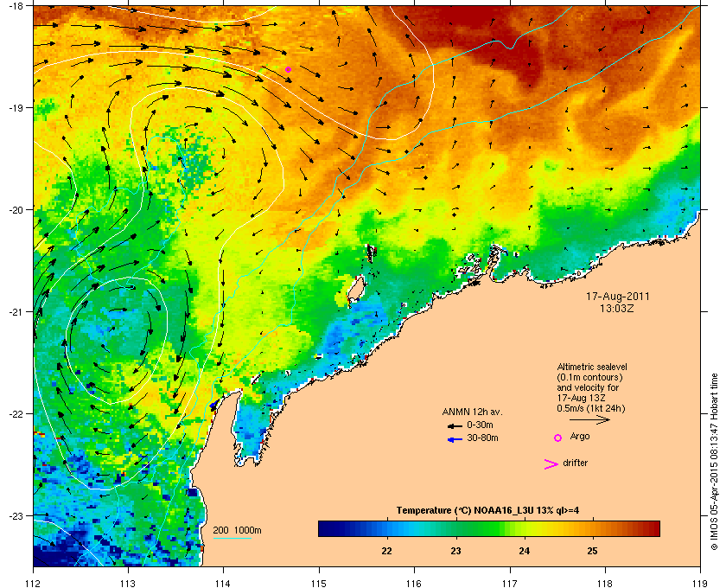The height and width of the screenshot is (588, 726).
Task: Click the black 0-30m arrow in legend
Action: [455, 425]
